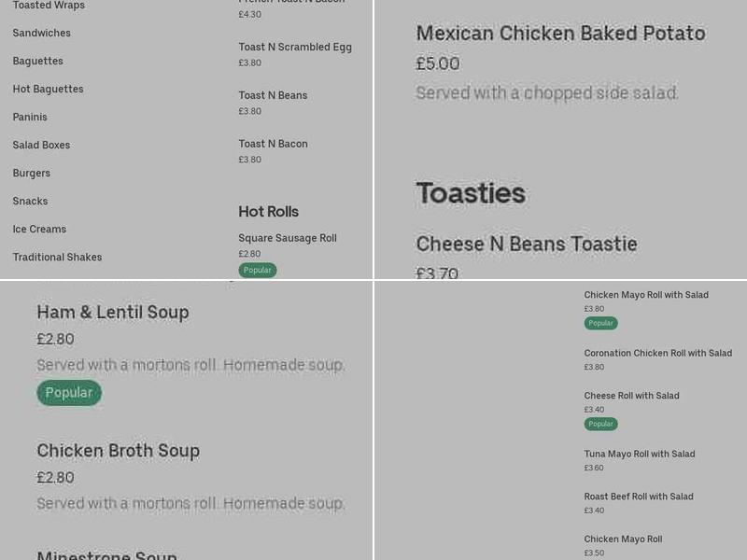
Task: Choose the Ham & Lentil Soup
Action: coord(113,312)
